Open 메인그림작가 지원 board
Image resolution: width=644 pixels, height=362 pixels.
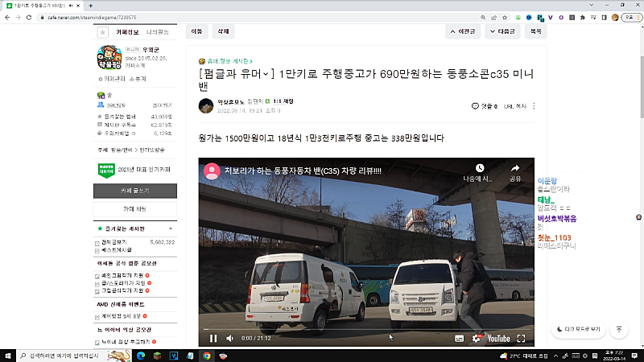coord(122,275)
